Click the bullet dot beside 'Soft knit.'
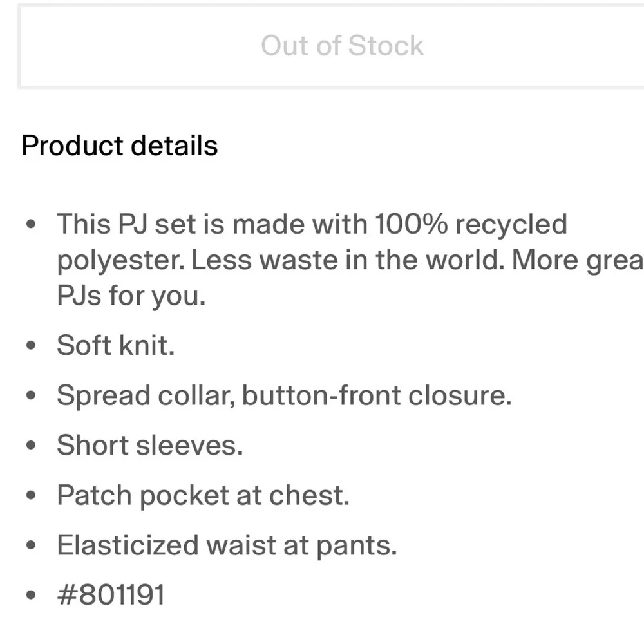This screenshot has height=644, width=644. [x=31, y=345]
